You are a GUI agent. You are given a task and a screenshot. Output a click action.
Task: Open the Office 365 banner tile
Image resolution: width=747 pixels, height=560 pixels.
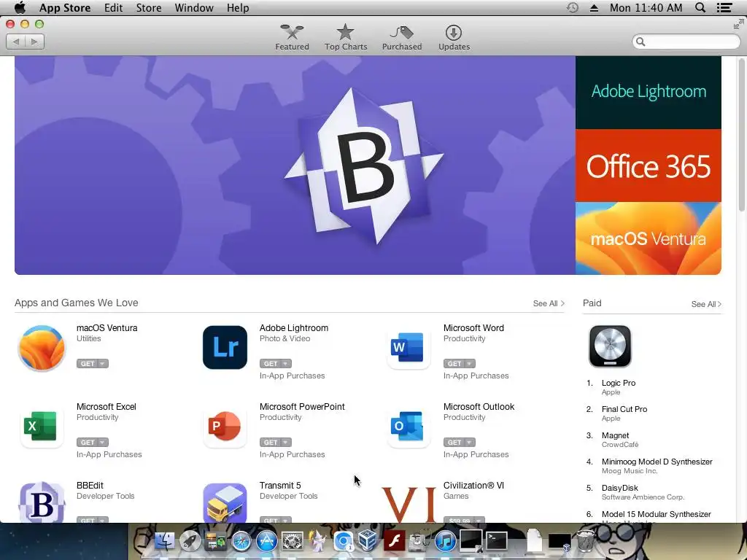click(649, 166)
